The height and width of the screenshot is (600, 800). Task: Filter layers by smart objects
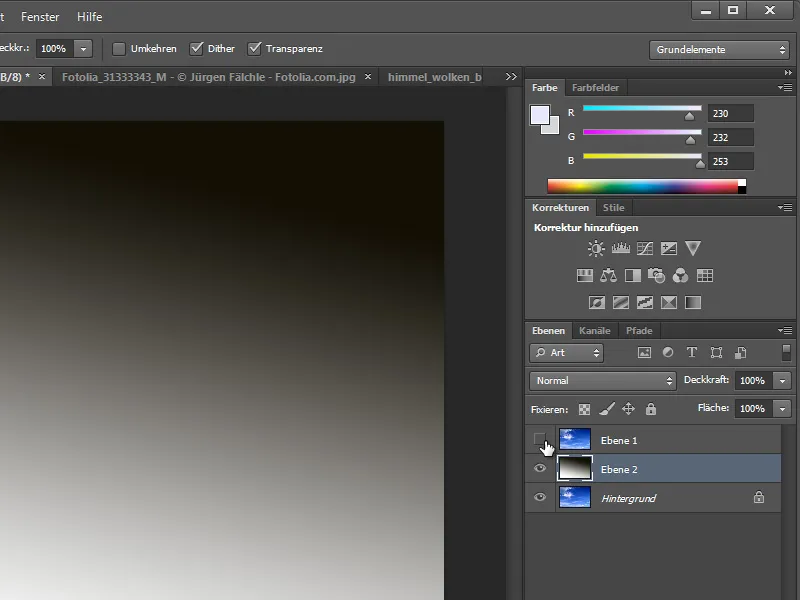(740, 353)
